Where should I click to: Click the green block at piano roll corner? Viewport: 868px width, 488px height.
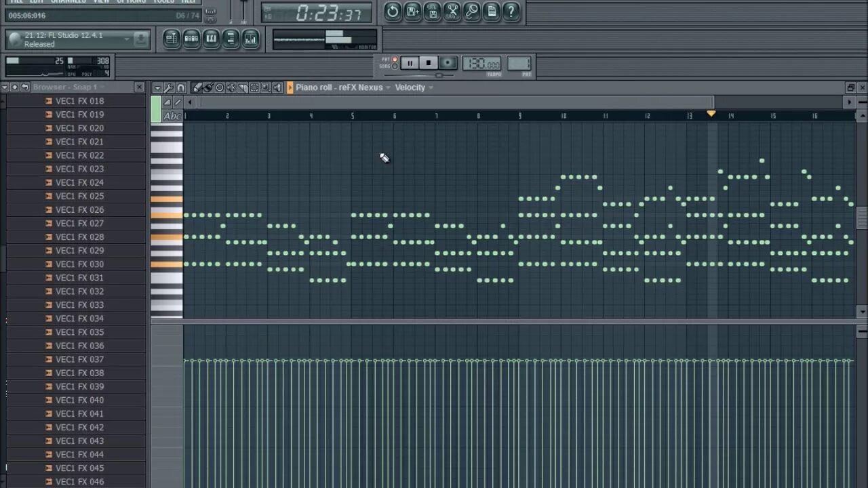pos(156,109)
